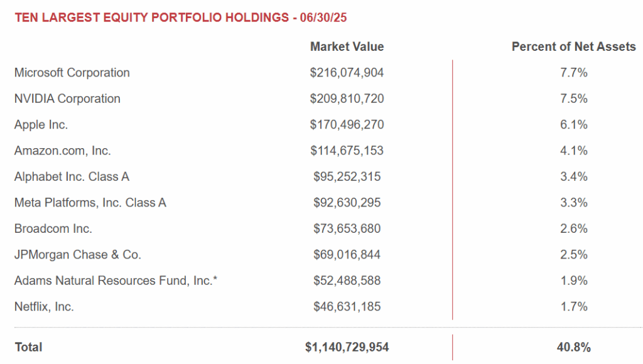The width and height of the screenshot is (643, 364).
Task: Select the Market Value column header
Action: tap(347, 46)
